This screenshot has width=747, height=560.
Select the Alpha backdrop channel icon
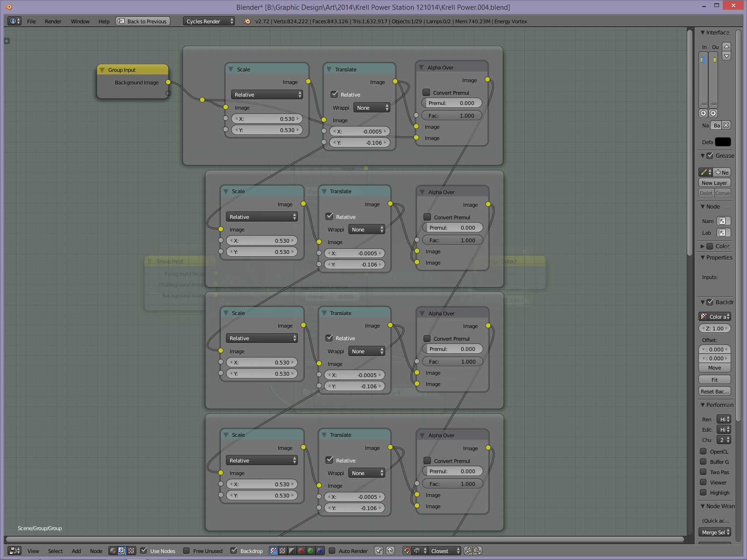coord(292,551)
